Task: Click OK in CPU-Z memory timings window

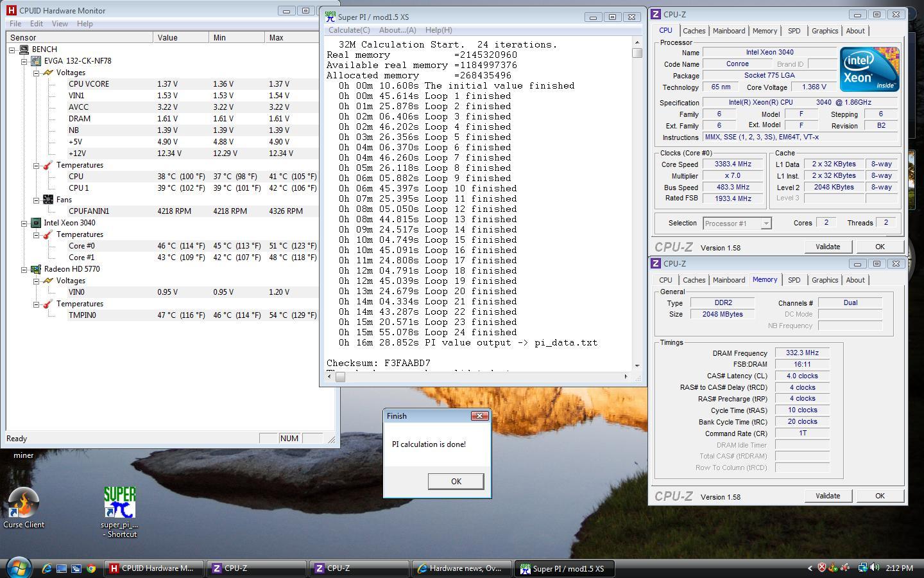Action: click(879, 496)
